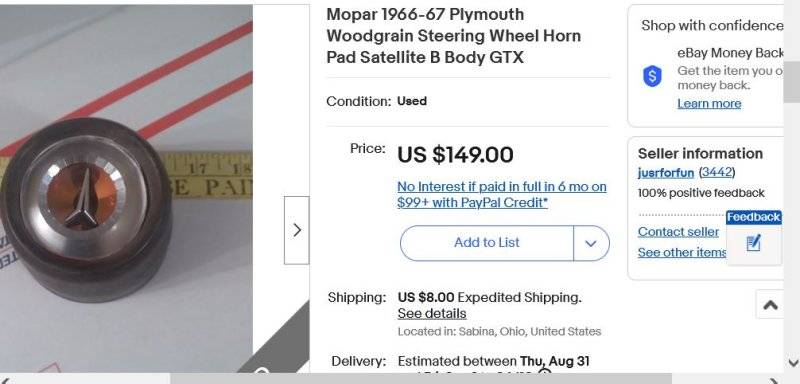Click the Feedback pencil note icon
Screen dimensions: 800x384
[x=753, y=243]
